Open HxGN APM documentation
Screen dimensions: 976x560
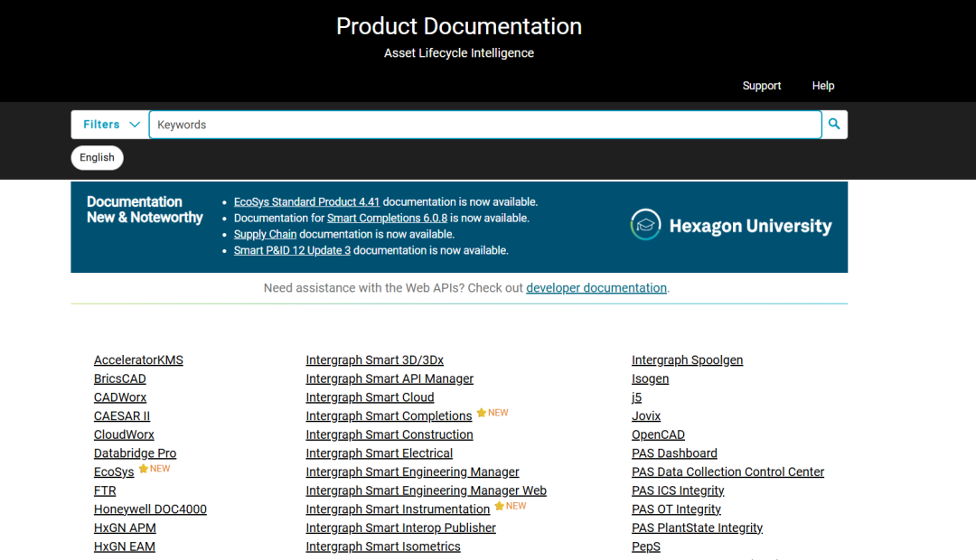click(125, 527)
